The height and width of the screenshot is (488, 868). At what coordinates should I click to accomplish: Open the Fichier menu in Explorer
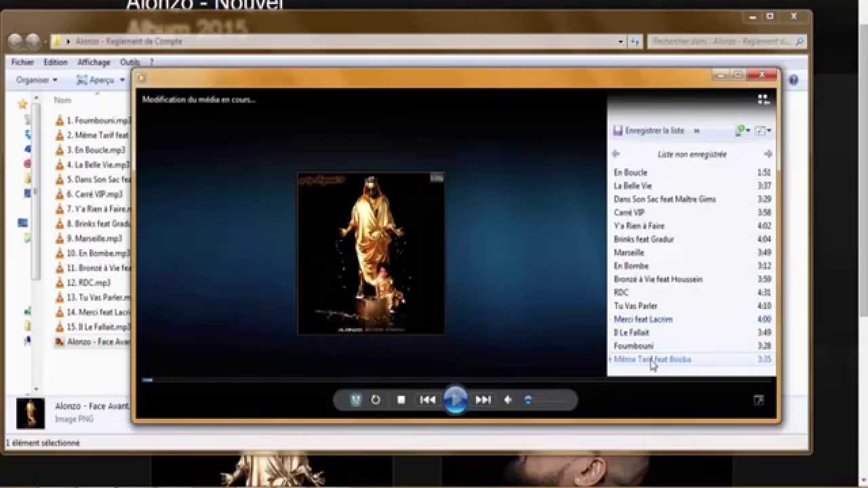pos(22,62)
